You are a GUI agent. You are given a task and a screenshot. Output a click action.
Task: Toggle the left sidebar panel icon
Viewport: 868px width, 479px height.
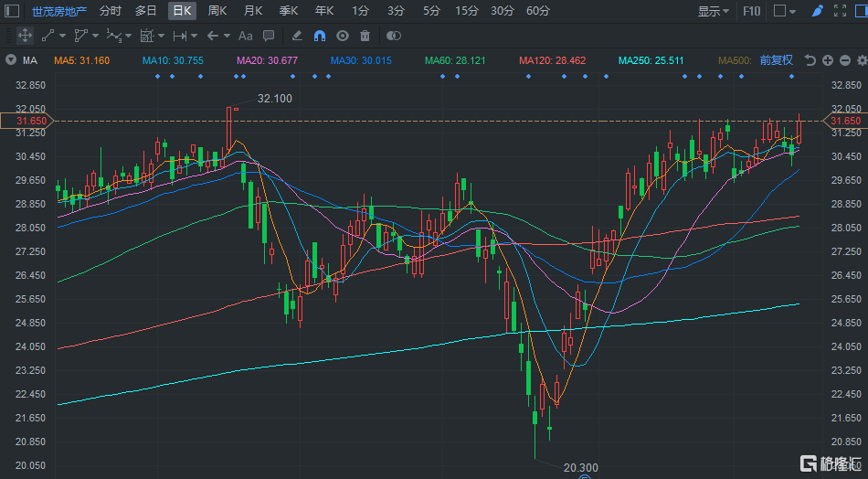tap(12, 11)
